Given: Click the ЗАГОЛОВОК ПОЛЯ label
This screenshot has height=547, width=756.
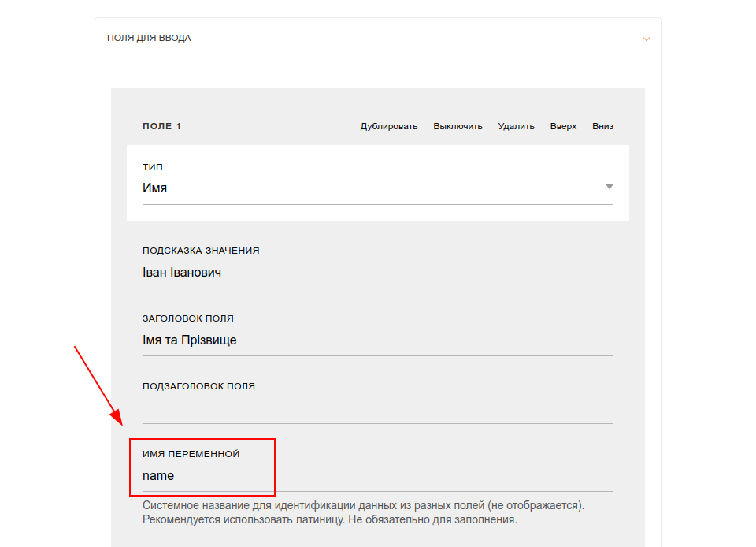Looking at the screenshot, I should [188, 318].
